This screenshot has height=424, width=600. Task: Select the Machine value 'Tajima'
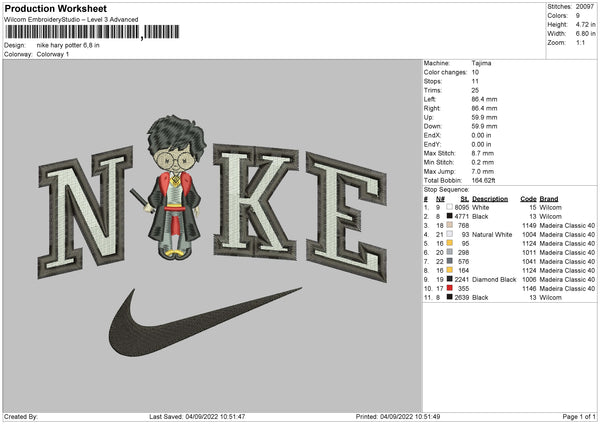[481, 63]
